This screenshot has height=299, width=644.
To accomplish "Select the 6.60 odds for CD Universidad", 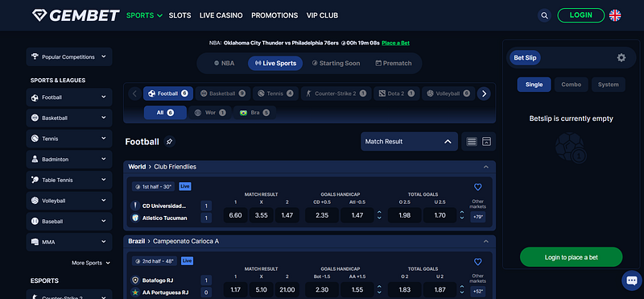I will [x=235, y=215].
